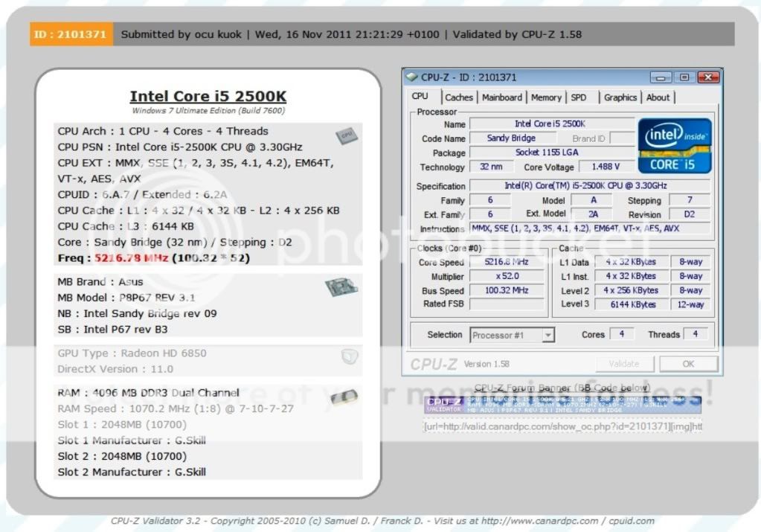761x532 pixels.
Task: Click the CPU-Z forum banner image
Action: 562,404
